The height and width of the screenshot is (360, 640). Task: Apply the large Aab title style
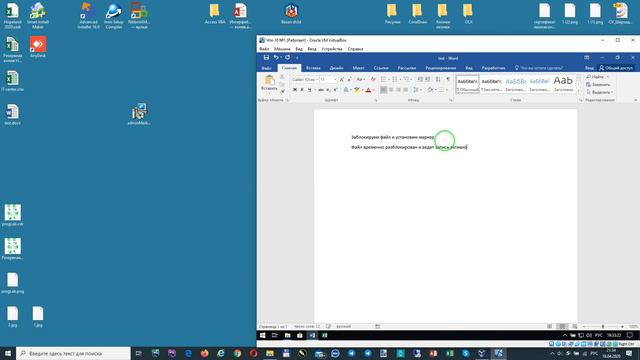pyautogui.click(x=563, y=84)
